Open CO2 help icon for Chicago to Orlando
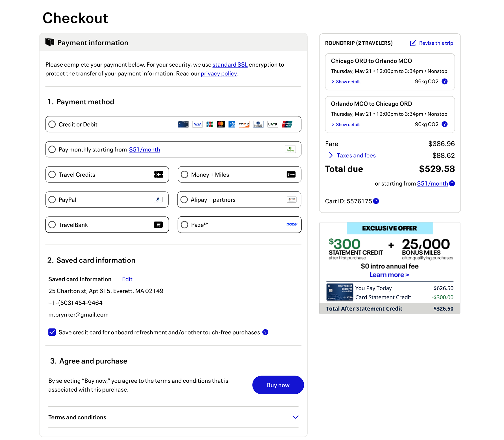The image size is (504, 440). click(x=444, y=81)
